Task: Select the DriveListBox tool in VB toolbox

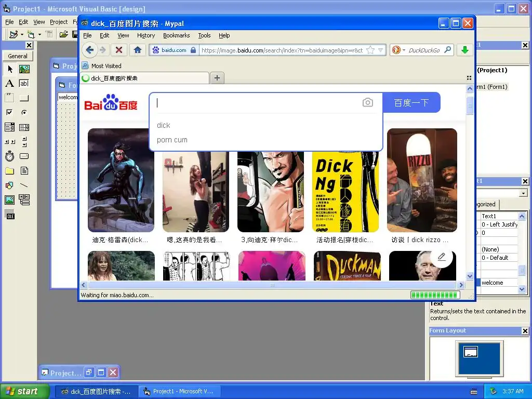Action: [x=24, y=156]
